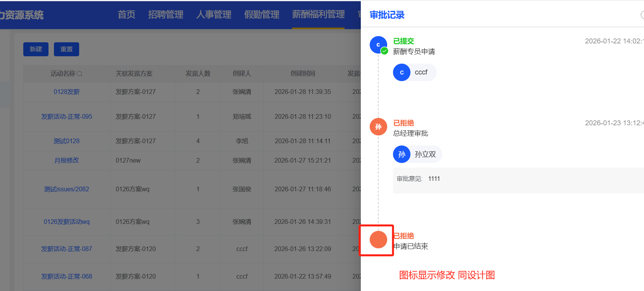Click the 申请已结束 text
The image size is (644, 291).
click(410, 246)
